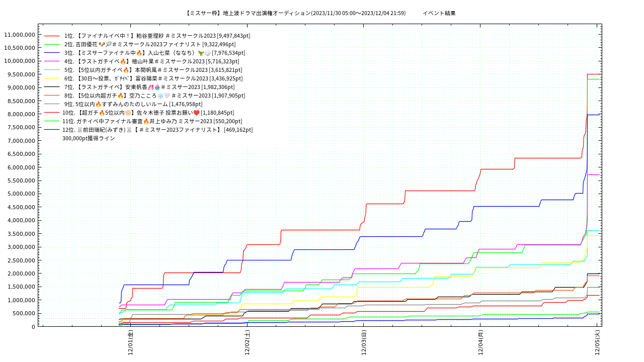Click the 300,000pt獲得ライン legend label

(x=89, y=138)
